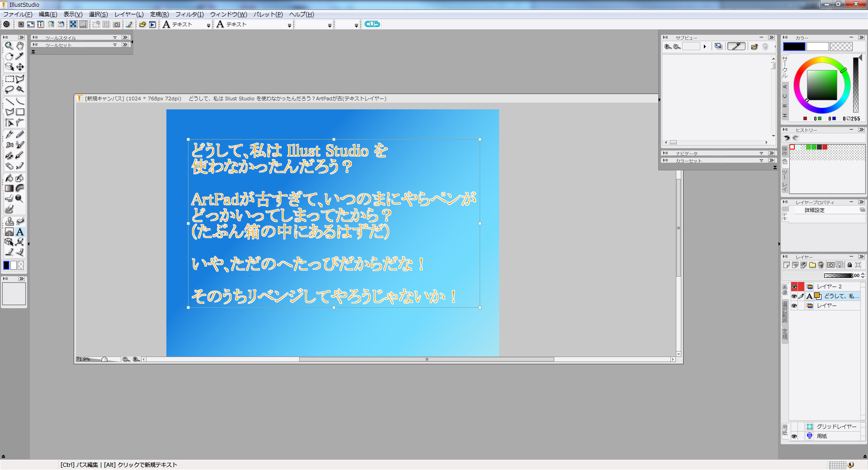Select the Stamp tool
Image resolution: width=868 pixels, height=470 pixels.
[x=9, y=221]
